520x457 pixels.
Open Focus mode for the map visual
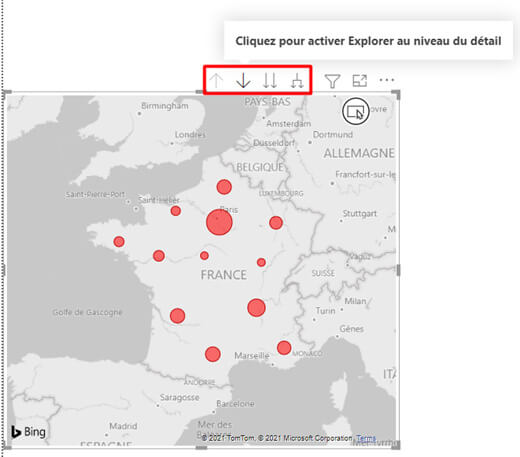(360, 81)
